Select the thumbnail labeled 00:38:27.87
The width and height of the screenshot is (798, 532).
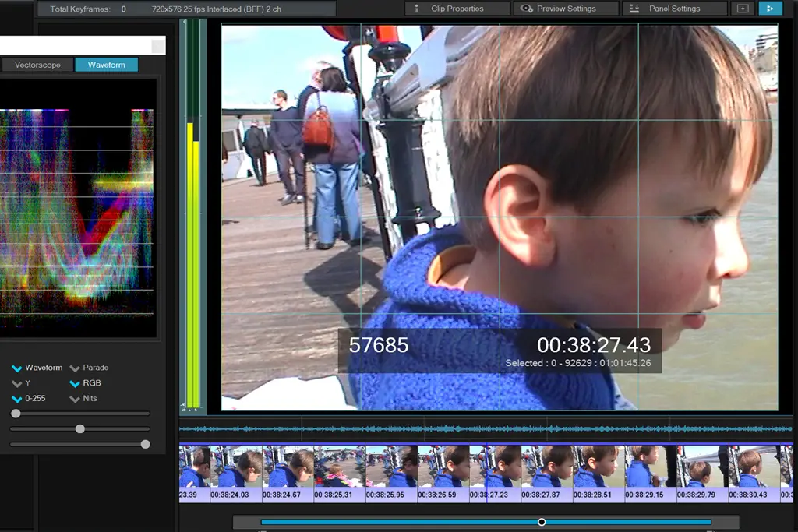548,474
